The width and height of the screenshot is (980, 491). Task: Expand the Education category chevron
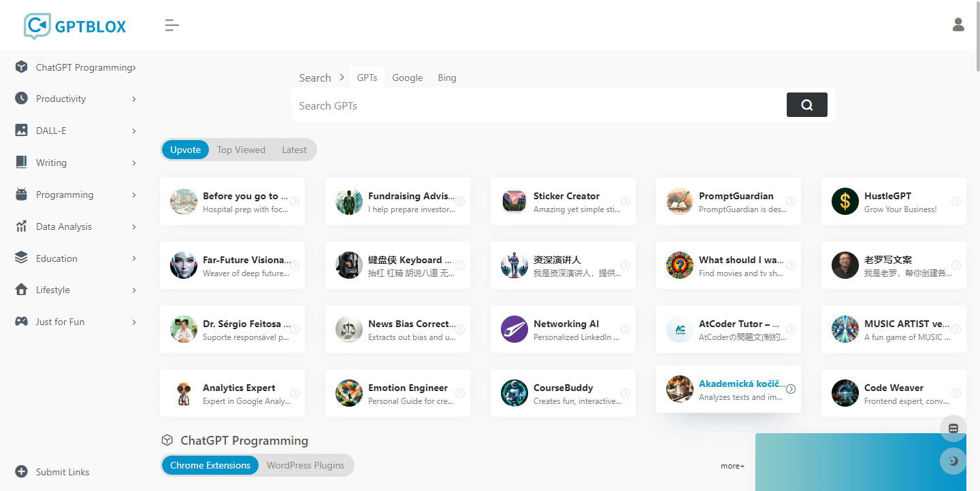[x=134, y=258]
